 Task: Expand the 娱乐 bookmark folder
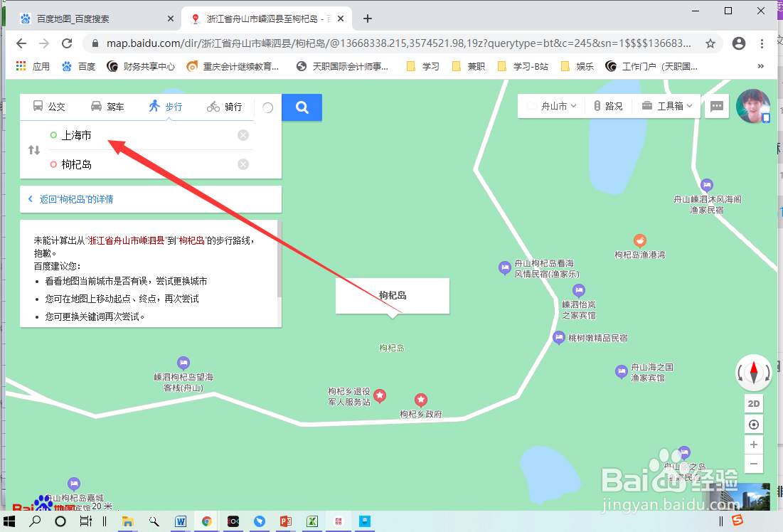pos(577,66)
